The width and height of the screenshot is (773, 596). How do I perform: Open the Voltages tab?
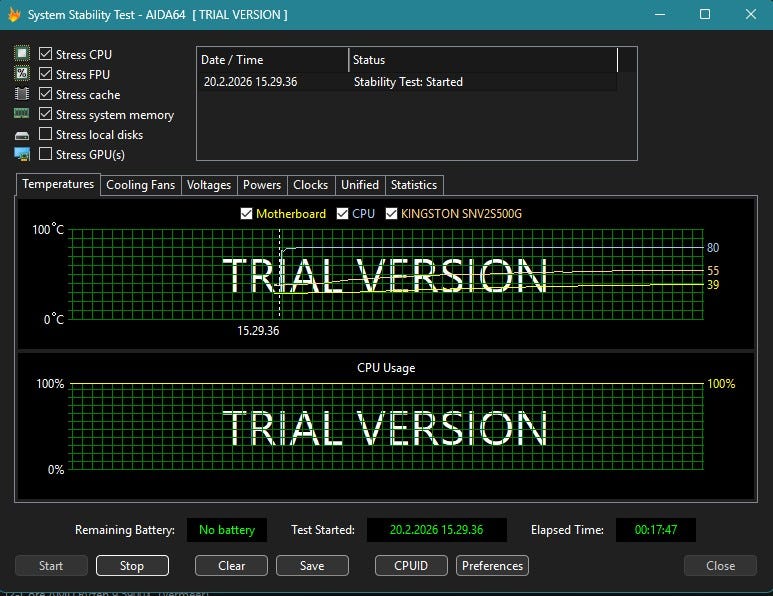tap(209, 185)
